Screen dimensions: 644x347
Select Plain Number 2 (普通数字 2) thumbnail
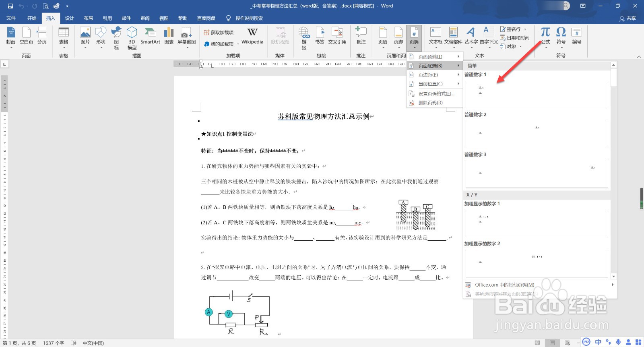pyautogui.click(x=537, y=134)
